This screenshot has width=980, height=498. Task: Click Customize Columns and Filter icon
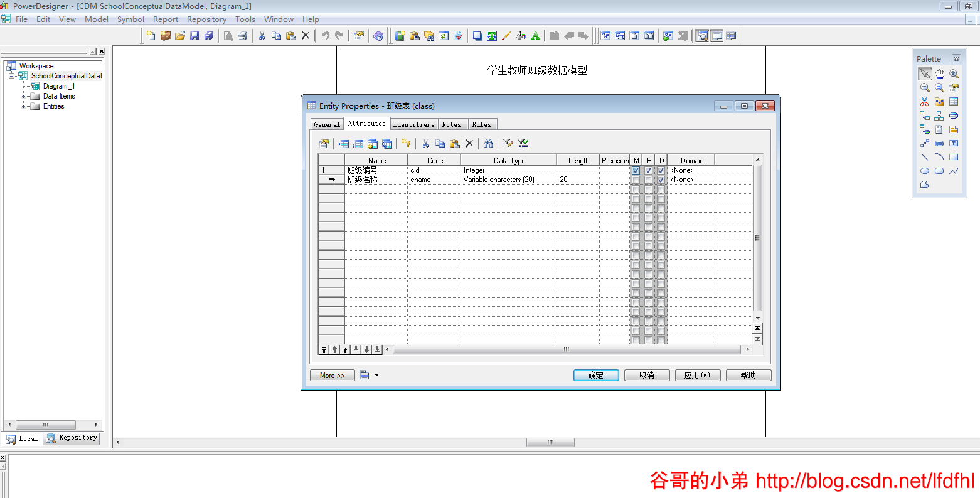508,144
